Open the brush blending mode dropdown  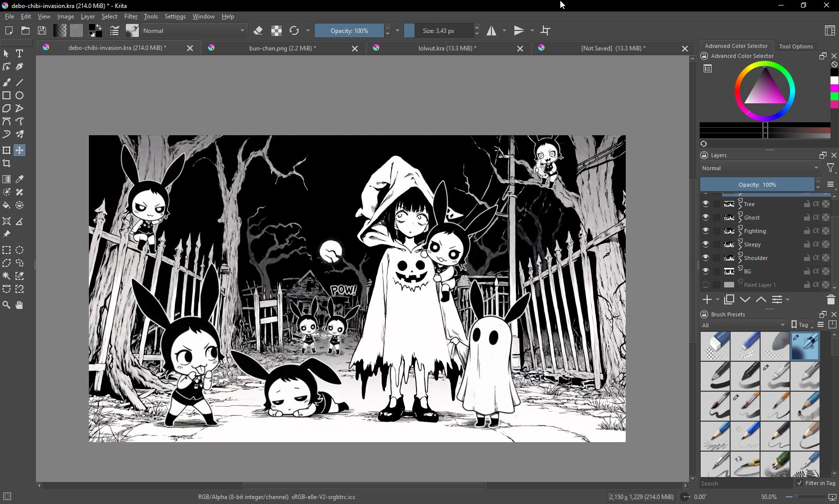pyautogui.click(x=194, y=31)
